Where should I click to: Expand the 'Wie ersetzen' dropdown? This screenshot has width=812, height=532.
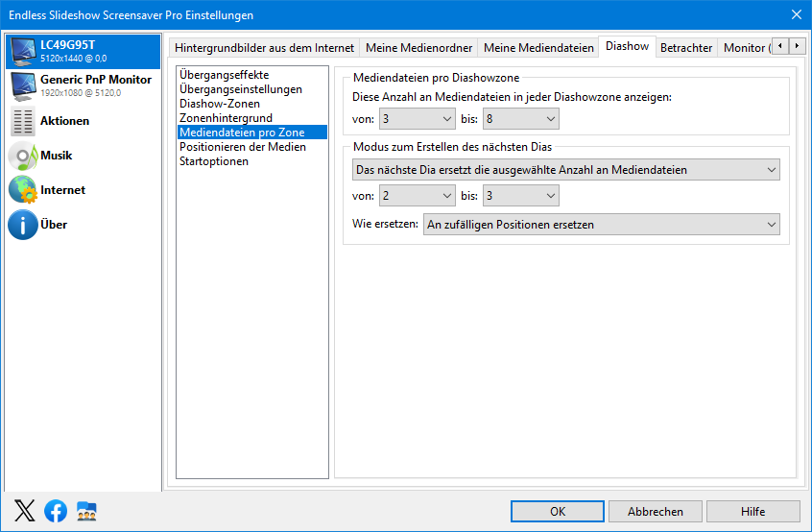601,225
